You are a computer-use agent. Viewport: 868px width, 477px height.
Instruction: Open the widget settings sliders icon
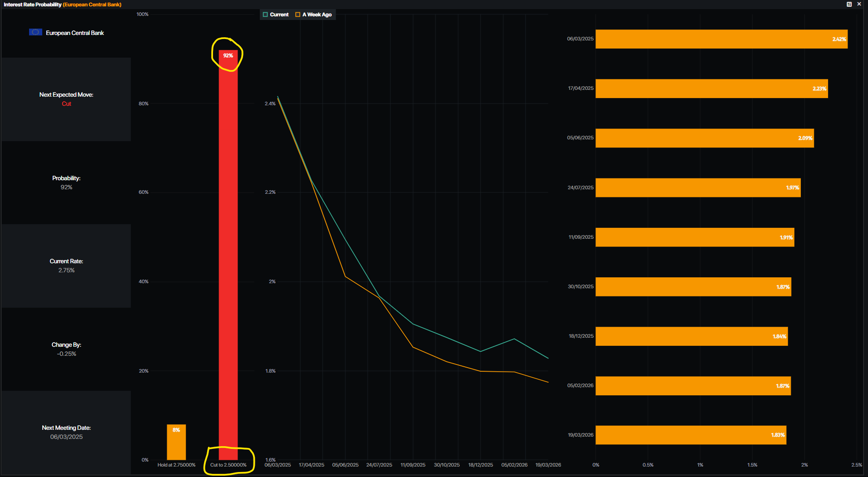[849, 4]
